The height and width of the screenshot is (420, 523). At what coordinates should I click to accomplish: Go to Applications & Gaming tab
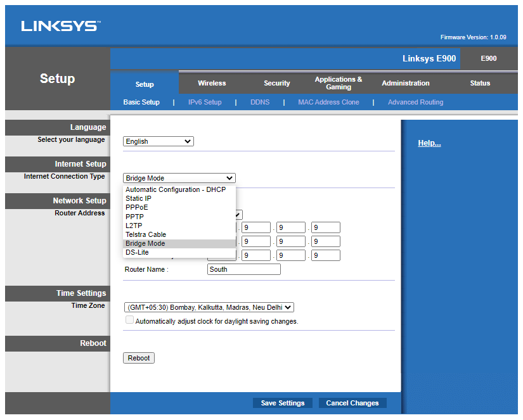point(339,83)
